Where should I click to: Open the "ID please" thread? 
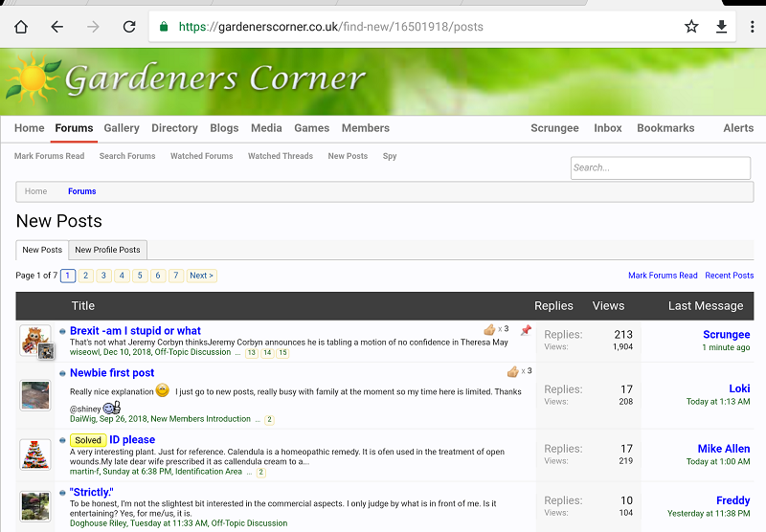132,440
